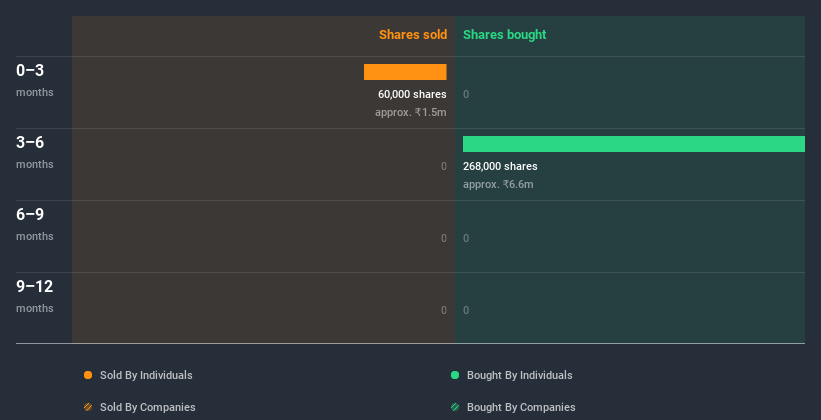Click the green 268,000 shares bought bar
The image size is (821, 420).
tap(634, 144)
